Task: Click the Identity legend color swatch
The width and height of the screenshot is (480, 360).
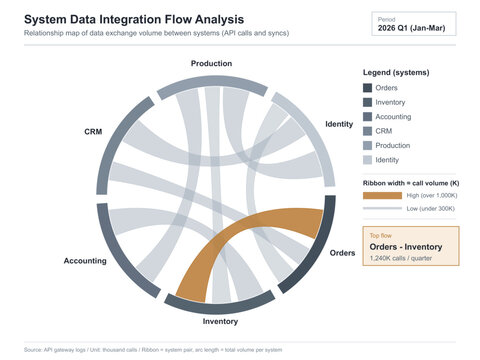Action: point(367,160)
